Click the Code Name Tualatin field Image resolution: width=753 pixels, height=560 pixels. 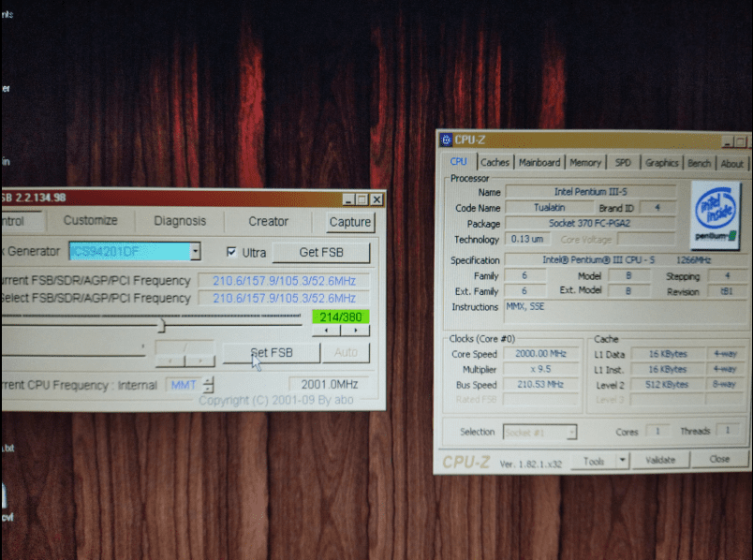[550, 208]
